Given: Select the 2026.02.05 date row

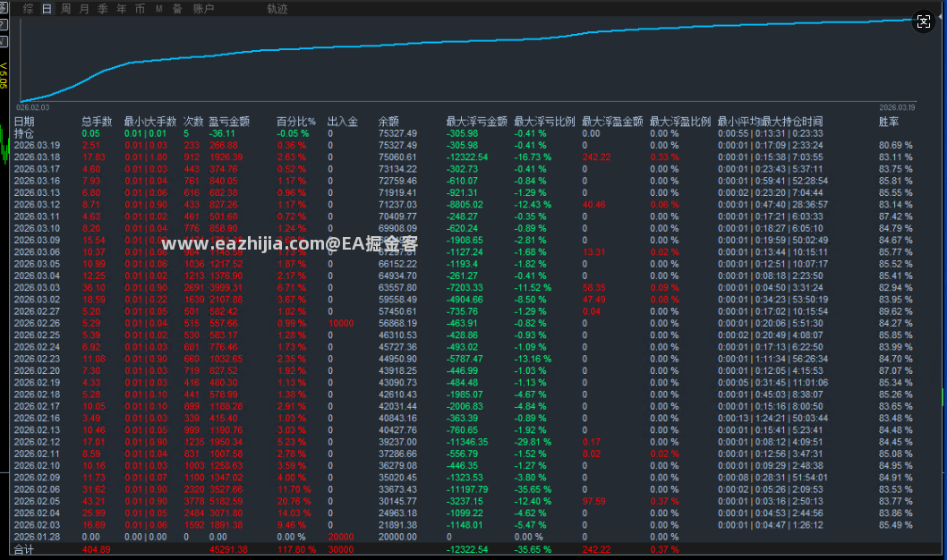Looking at the screenshot, I should click(x=37, y=502).
